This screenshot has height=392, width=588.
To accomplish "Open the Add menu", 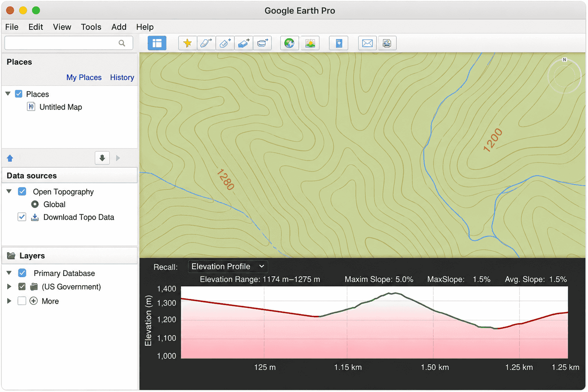I will [119, 27].
